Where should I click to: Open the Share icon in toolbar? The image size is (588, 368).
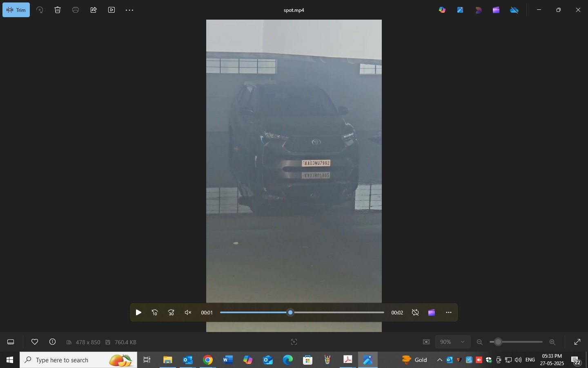pos(94,10)
